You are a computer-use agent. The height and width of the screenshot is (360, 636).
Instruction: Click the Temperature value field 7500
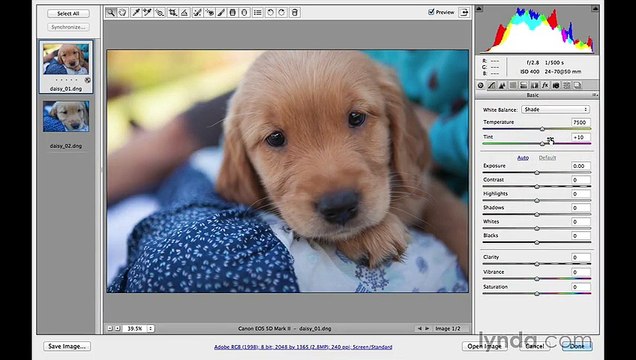coord(580,122)
